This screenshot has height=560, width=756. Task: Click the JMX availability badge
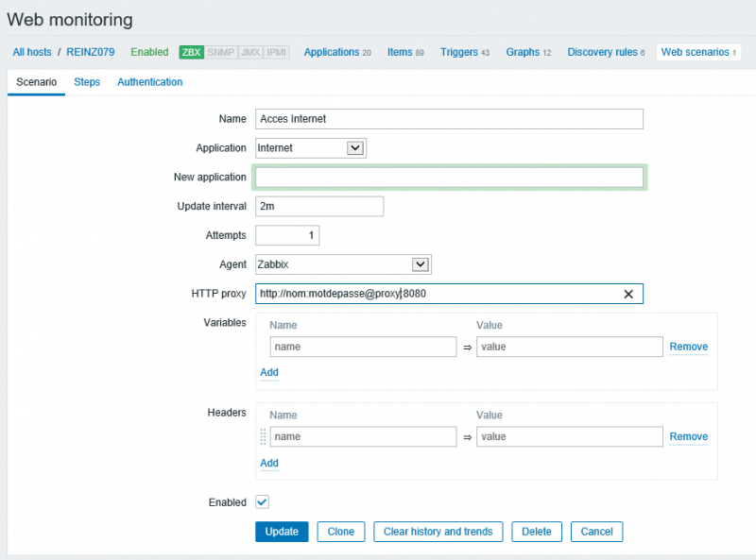click(x=250, y=53)
